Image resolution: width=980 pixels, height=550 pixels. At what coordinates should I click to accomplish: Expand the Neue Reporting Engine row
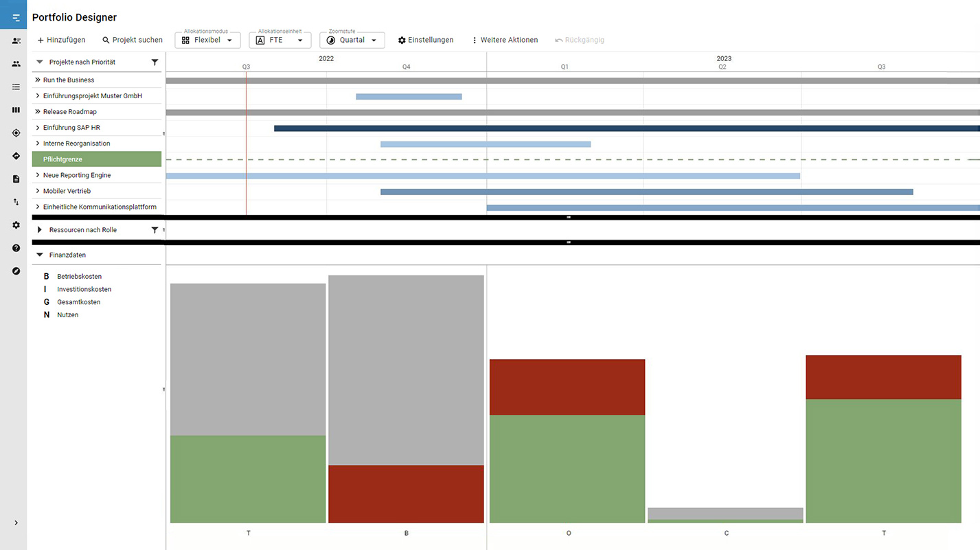tap(38, 175)
